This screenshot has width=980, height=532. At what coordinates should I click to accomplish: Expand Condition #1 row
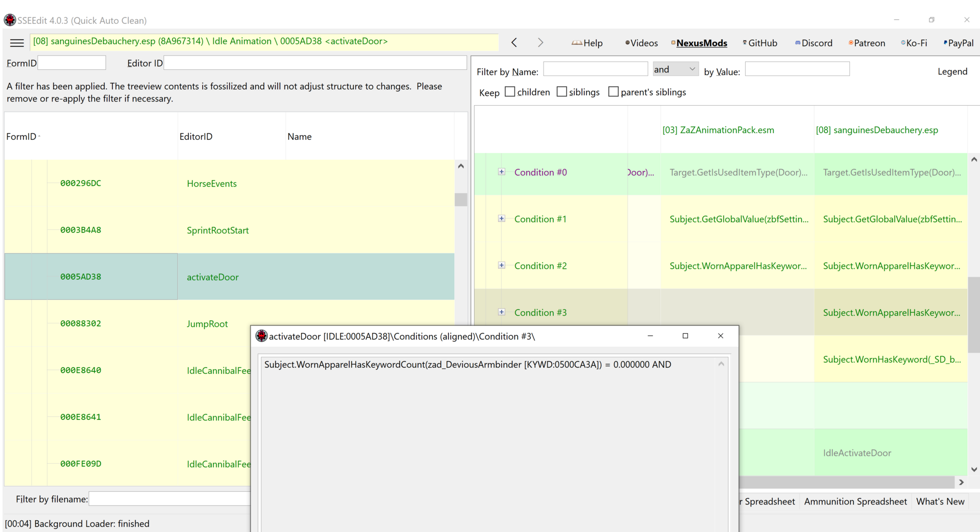(x=502, y=218)
